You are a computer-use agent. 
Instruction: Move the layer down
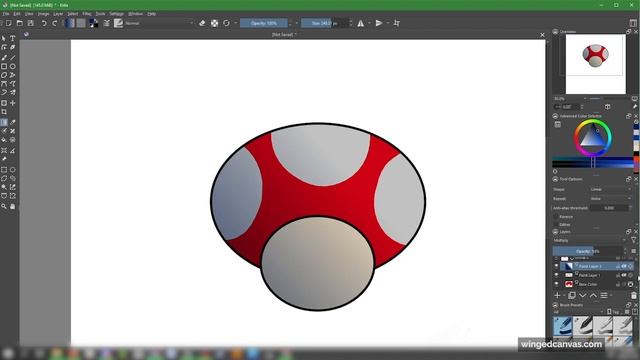[x=582, y=295]
